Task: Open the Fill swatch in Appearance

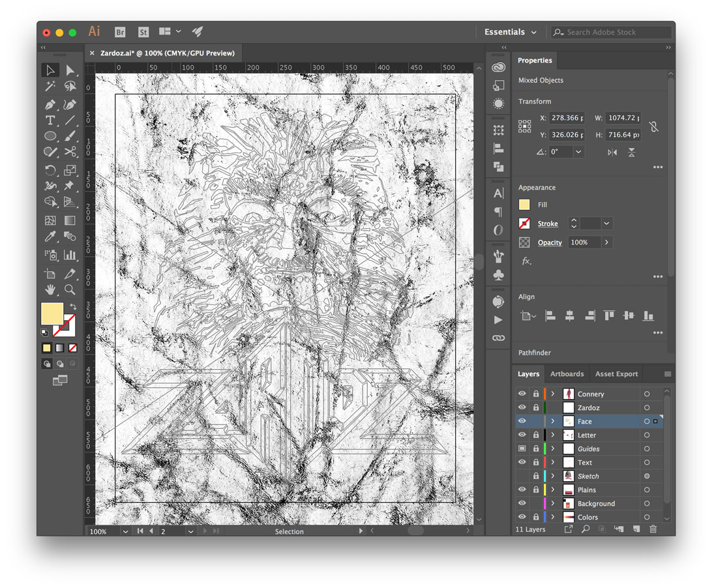Action: (524, 205)
